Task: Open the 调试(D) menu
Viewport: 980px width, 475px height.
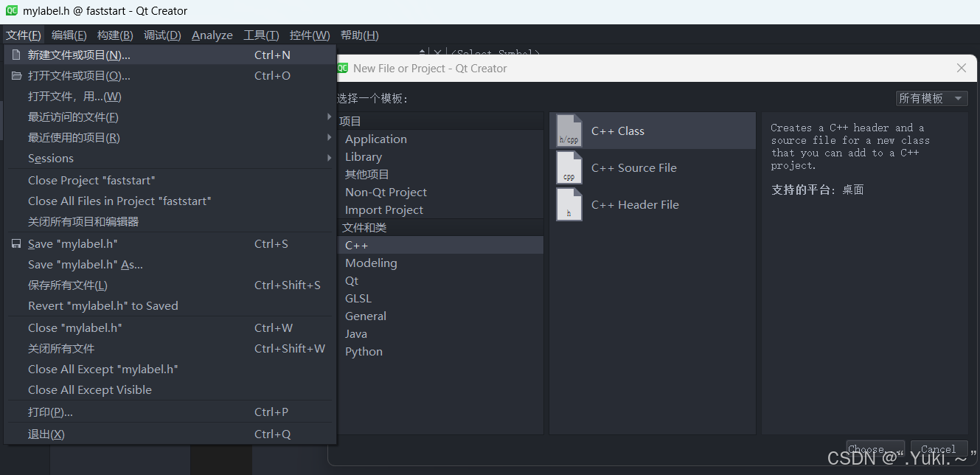Action: [162, 35]
